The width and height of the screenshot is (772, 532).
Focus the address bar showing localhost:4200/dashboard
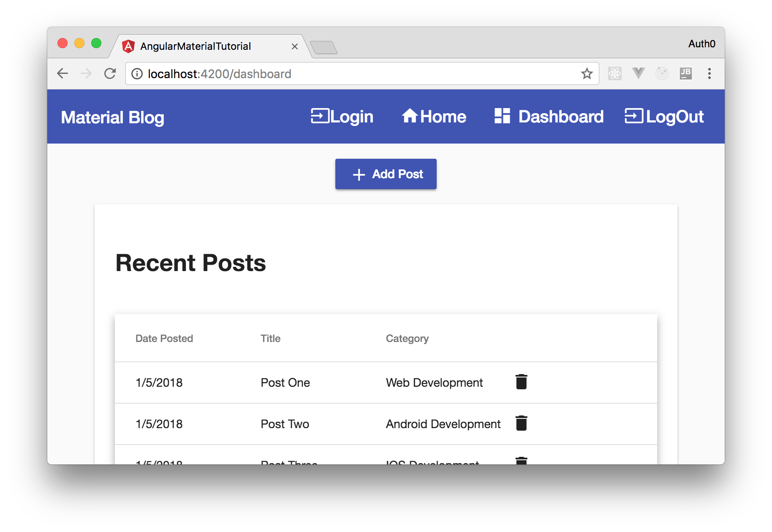pos(362,74)
